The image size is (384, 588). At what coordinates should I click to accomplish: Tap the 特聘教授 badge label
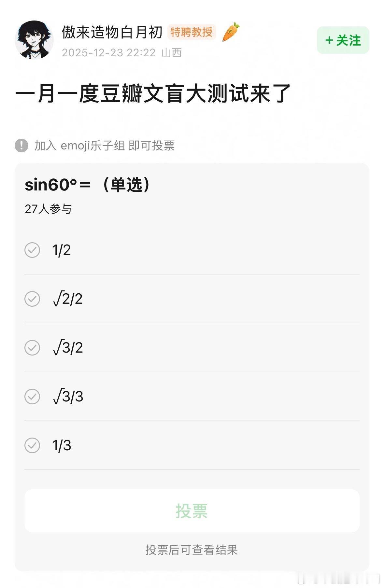pos(192,32)
